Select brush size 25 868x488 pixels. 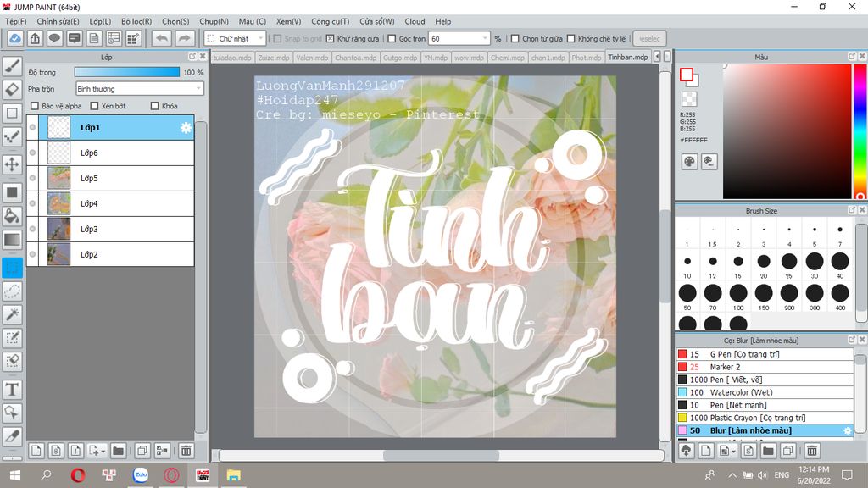[789, 263]
